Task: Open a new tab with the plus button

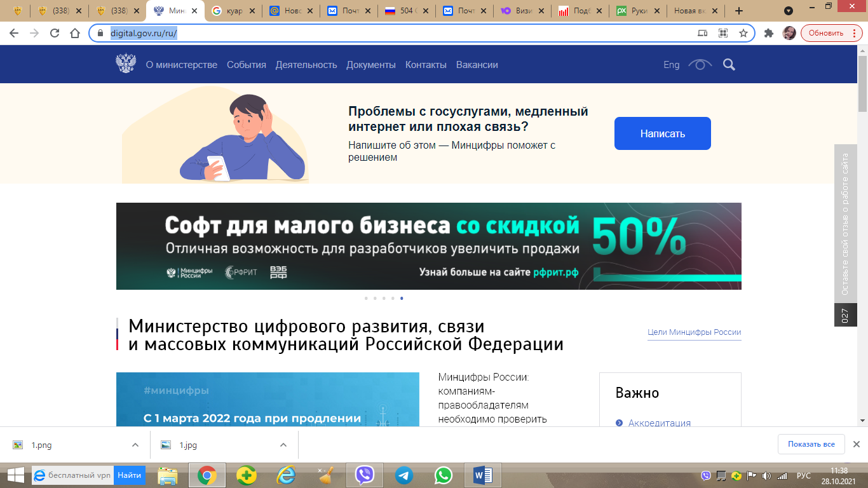Action: (x=738, y=11)
